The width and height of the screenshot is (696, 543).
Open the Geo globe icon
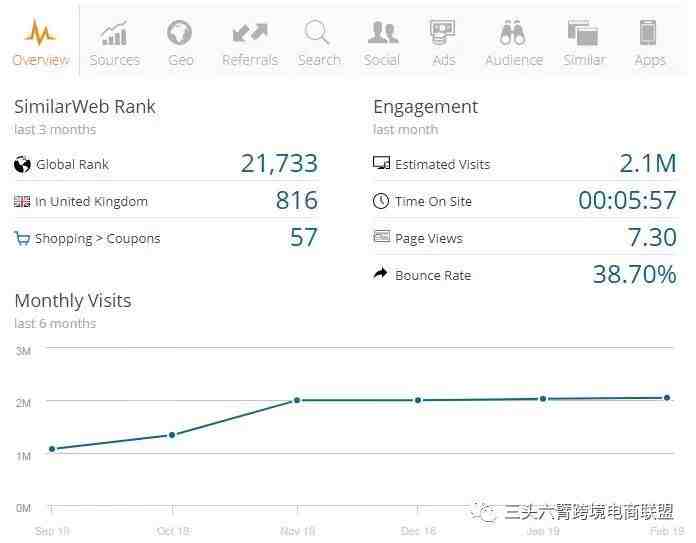click(179, 32)
